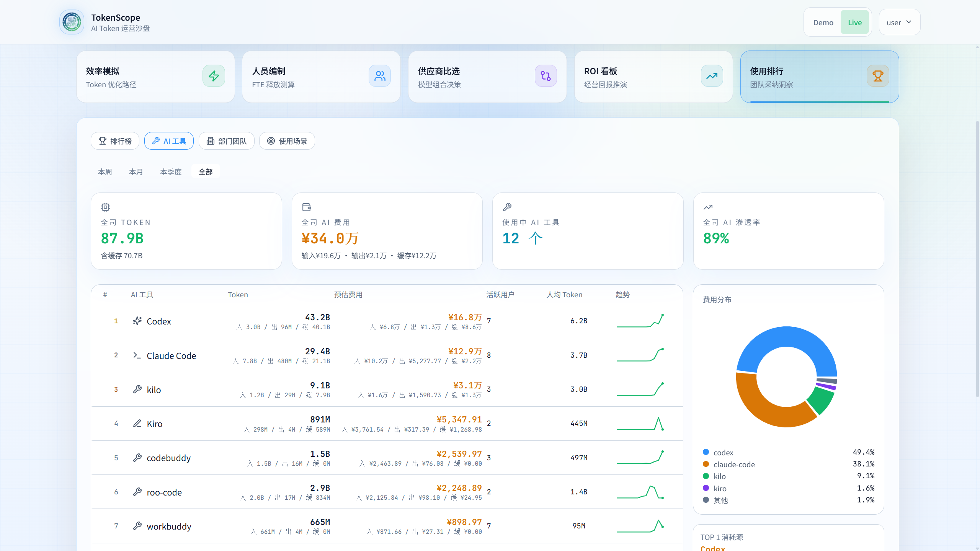
Task: Select the 全部 time range
Action: [x=206, y=172]
